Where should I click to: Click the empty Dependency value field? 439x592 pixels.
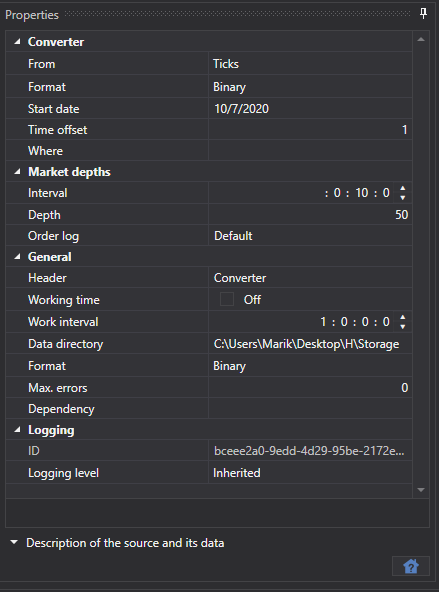tap(310, 409)
